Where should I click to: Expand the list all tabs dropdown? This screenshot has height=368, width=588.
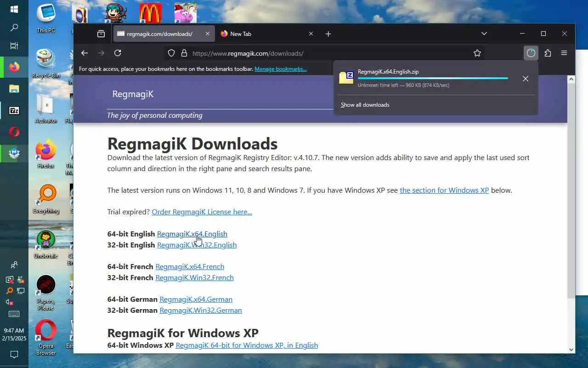pyautogui.click(x=484, y=34)
